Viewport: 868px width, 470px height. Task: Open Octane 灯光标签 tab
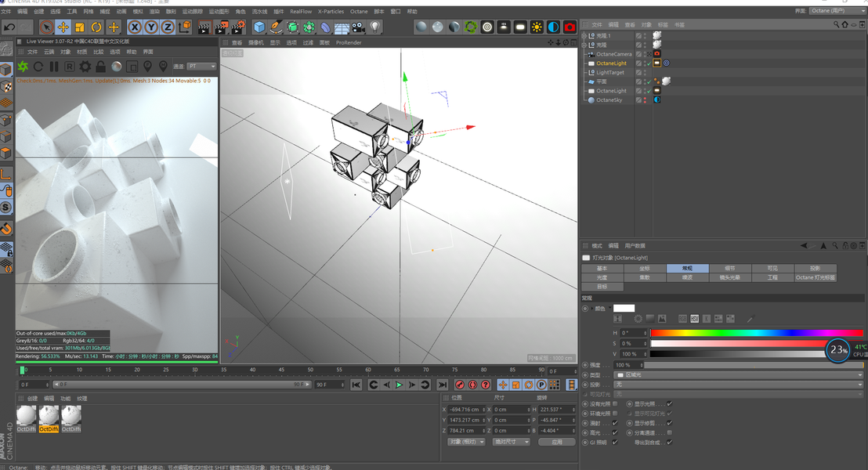click(x=815, y=277)
